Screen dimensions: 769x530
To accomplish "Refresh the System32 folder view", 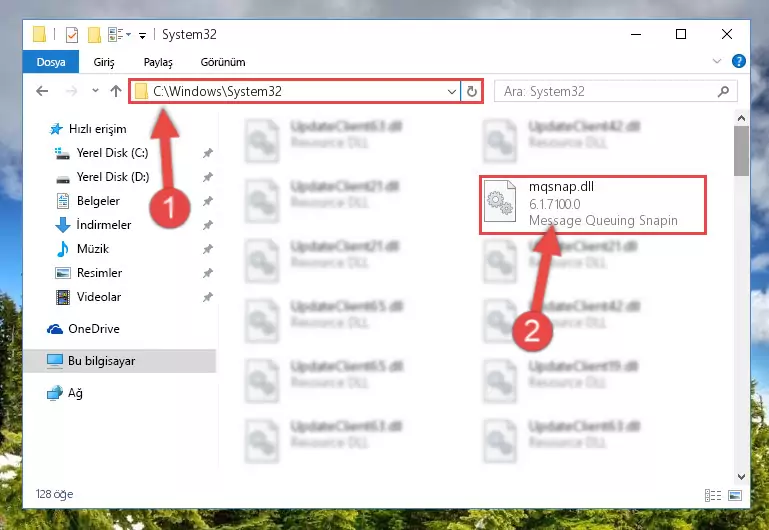I will [x=471, y=91].
